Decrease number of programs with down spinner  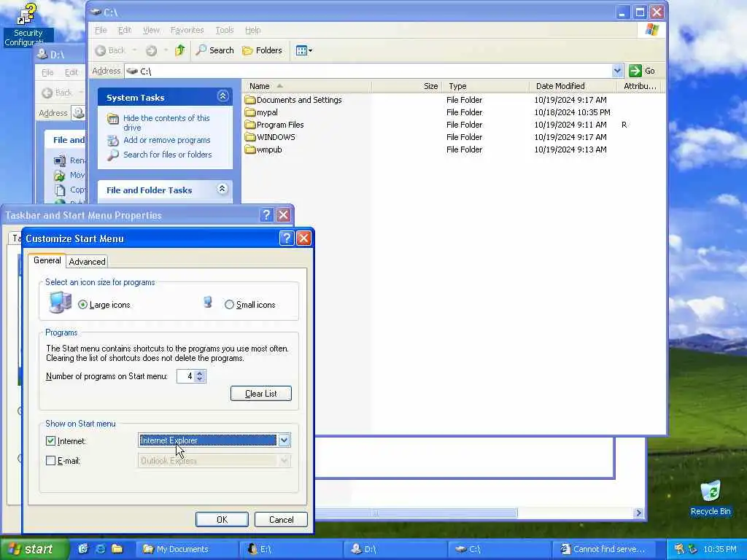[x=200, y=379]
